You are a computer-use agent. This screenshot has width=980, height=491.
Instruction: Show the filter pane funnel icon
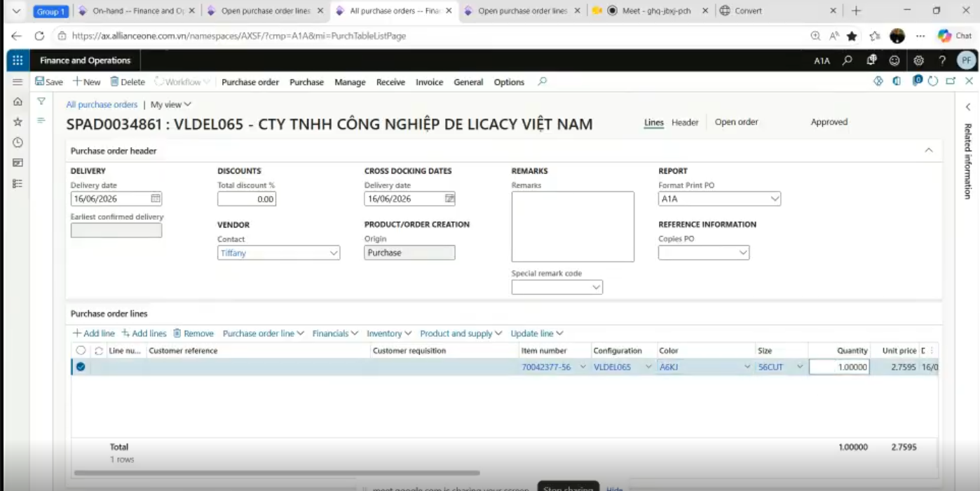pyautogui.click(x=41, y=102)
